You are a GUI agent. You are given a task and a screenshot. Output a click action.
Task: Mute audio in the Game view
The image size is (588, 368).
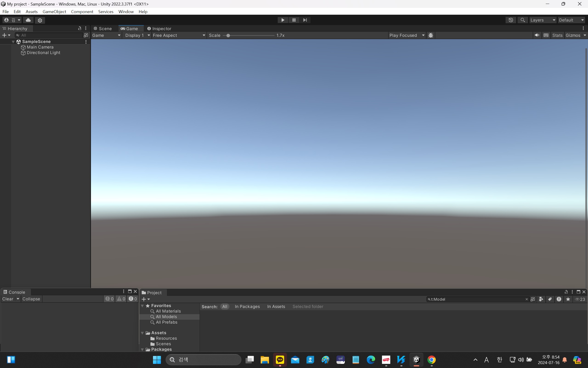537,35
